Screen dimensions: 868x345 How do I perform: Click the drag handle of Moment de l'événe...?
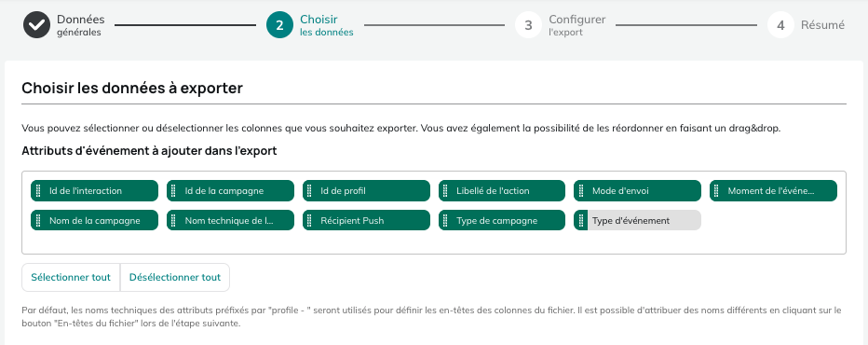(x=717, y=191)
